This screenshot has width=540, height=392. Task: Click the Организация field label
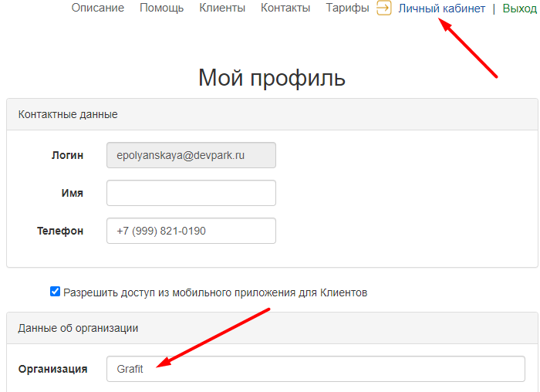click(52, 369)
